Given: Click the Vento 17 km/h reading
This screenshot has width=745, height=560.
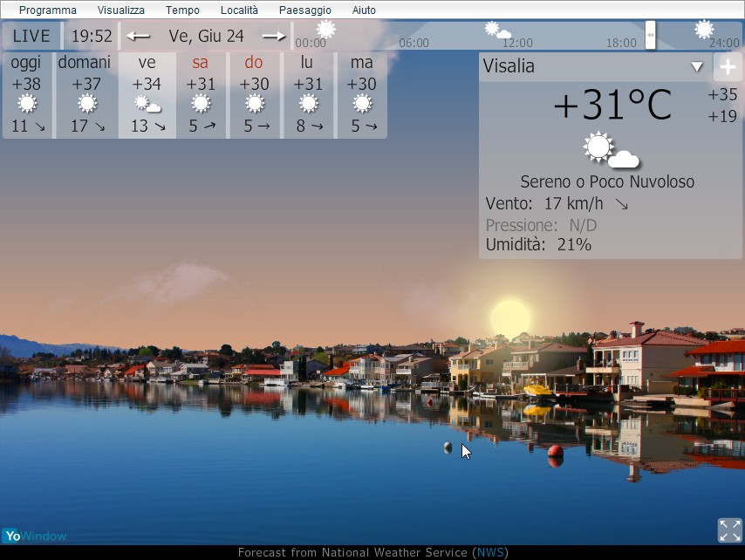Looking at the screenshot, I should [x=544, y=204].
